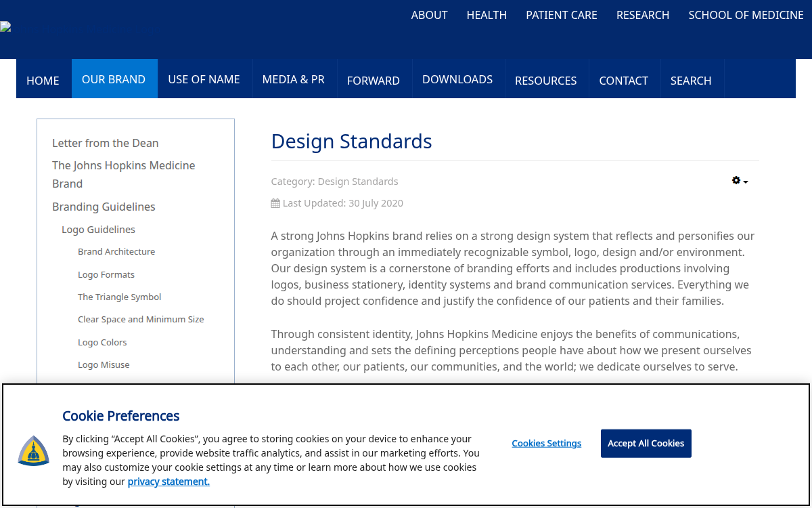Open the gear settings dropdown
The width and height of the screenshot is (812, 508).
pyautogui.click(x=740, y=181)
